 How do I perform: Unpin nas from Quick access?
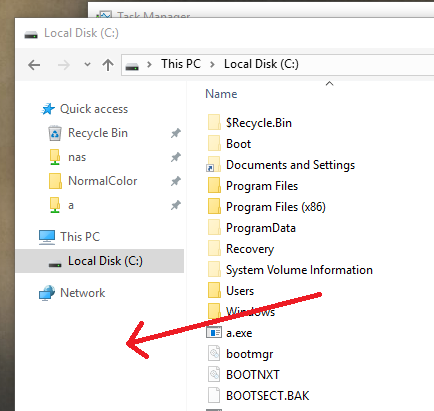click(x=176, y=157)
